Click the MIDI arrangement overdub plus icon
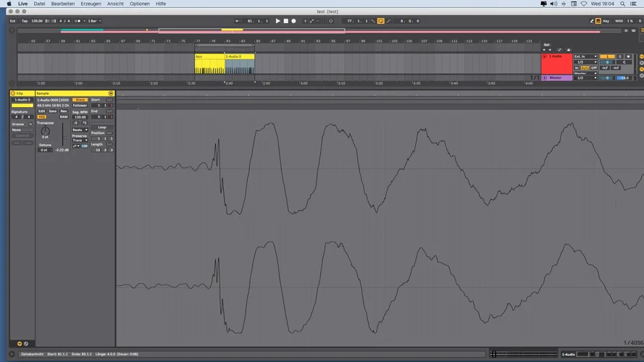The width and height of the screenshot is (644, 362). point(305,21)
